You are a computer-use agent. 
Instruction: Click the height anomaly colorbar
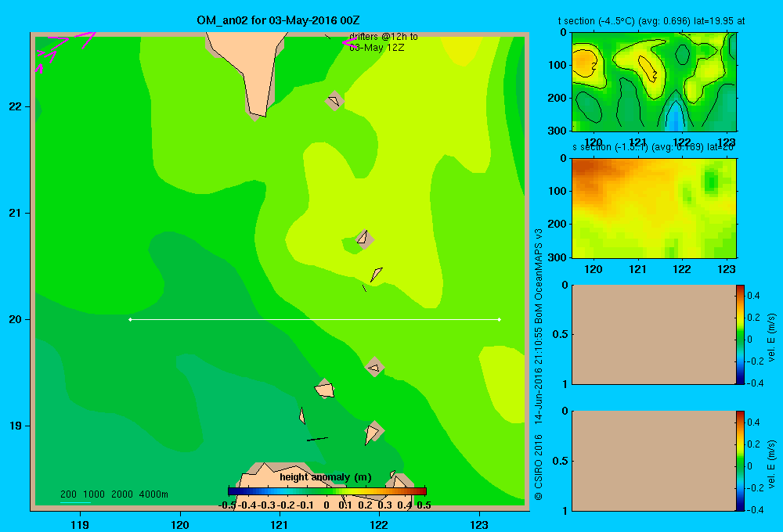point(327,491)
